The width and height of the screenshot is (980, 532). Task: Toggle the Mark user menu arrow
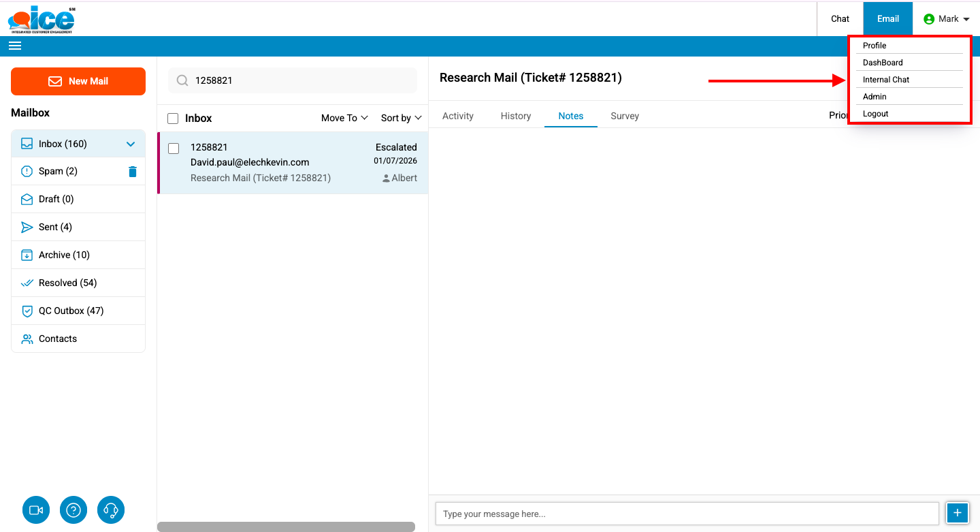[966, 20]
